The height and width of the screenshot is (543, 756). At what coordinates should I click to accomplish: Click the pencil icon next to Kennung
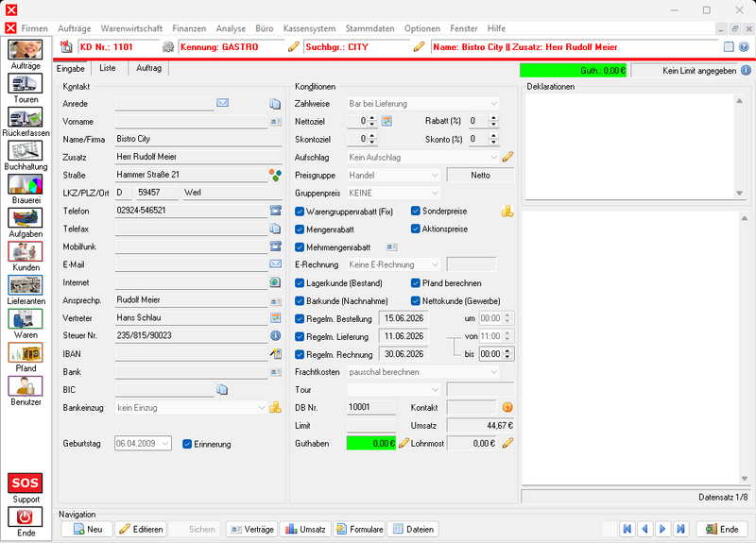(x=293, y=46)
